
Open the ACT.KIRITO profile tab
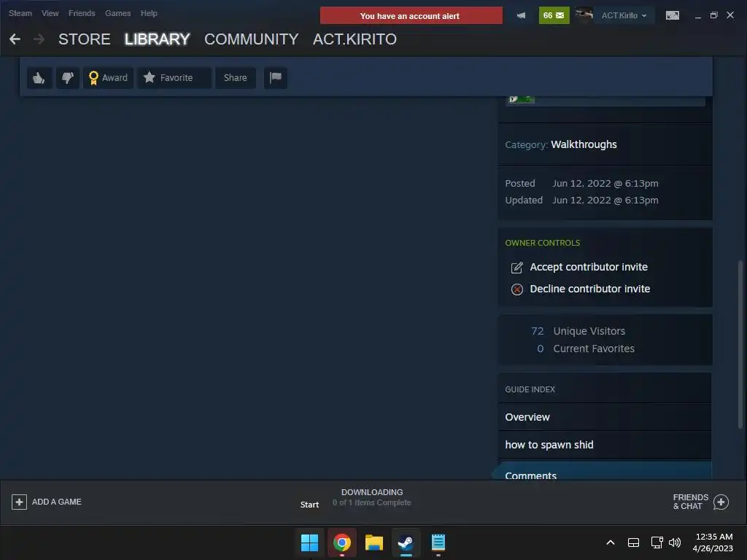coord(355,39)
